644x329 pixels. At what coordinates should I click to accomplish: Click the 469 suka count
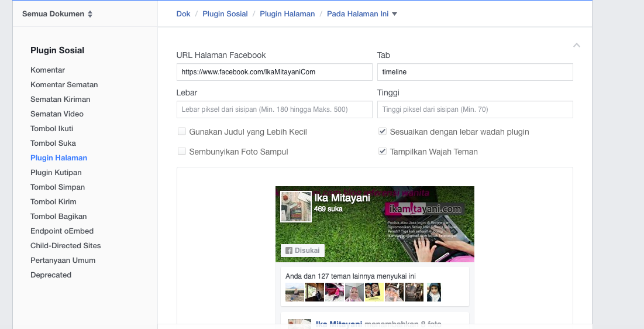coord(328,209)
